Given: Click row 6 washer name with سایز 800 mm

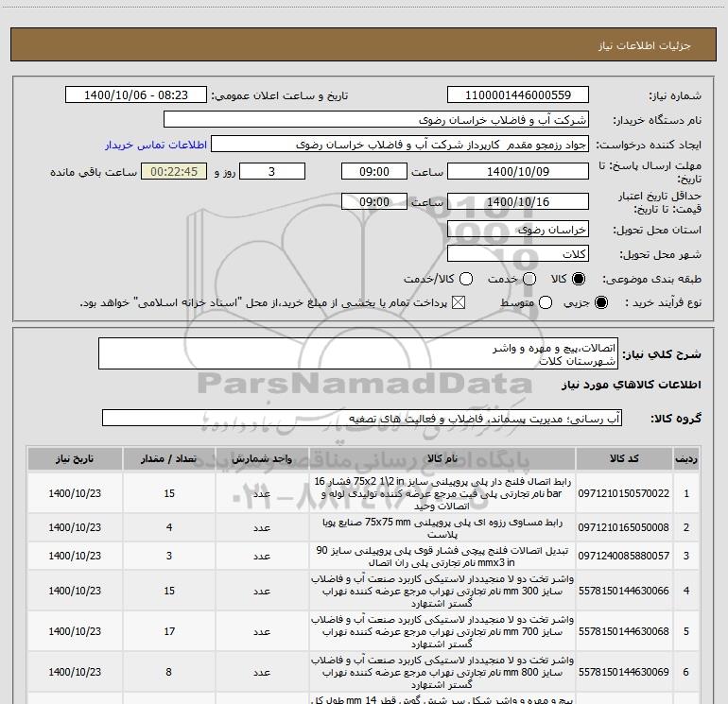Looking at the screenshot, I should 442,672.
